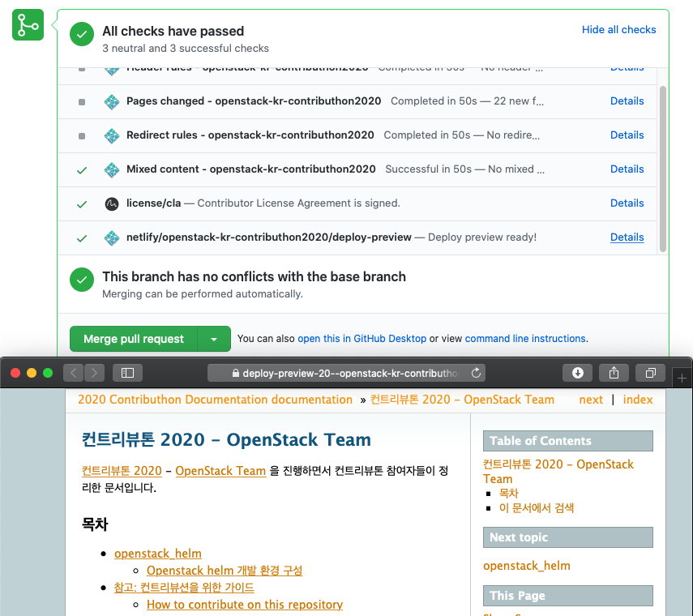Open Details for Mixed content check
This screenshot has height=616, width=693.
(627, 169)
